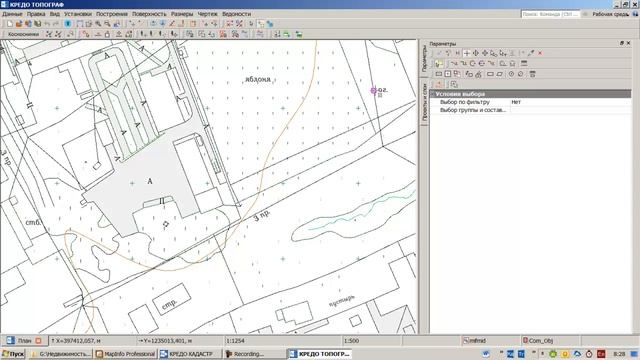Switch to КРЕДО КАДАСТР in the taskbar
Image resolution: width=640 pixels, height=360 pixels.
pos(190,354)
